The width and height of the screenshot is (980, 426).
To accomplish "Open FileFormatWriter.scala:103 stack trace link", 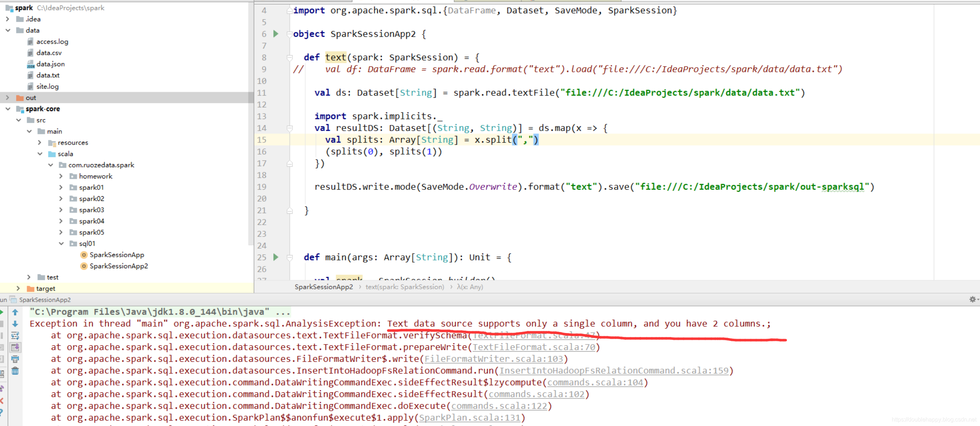I will point(494,359).
